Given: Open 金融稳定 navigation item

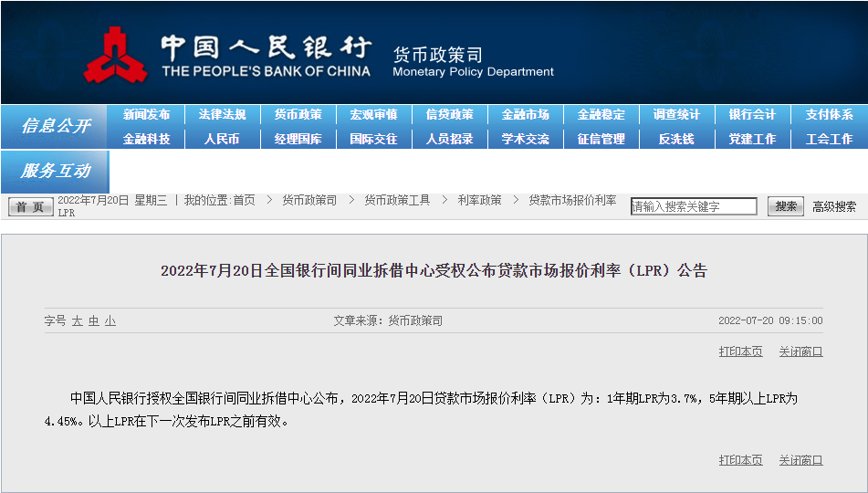Looking at the screenshot, I should [601, 115].
